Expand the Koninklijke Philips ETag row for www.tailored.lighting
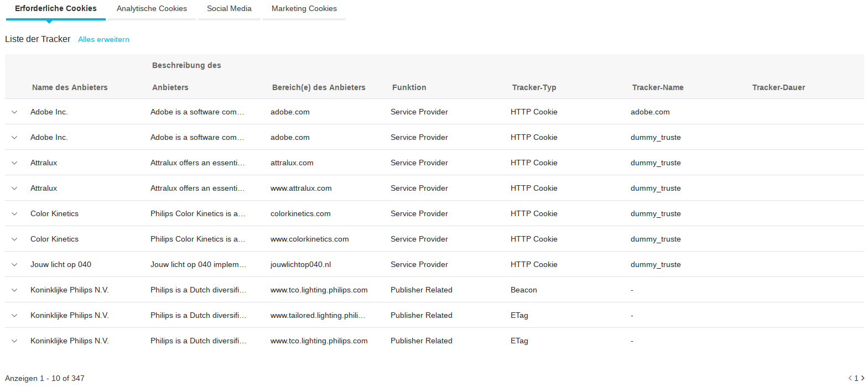This screenshot has height=387, width=868. (14, 316)
